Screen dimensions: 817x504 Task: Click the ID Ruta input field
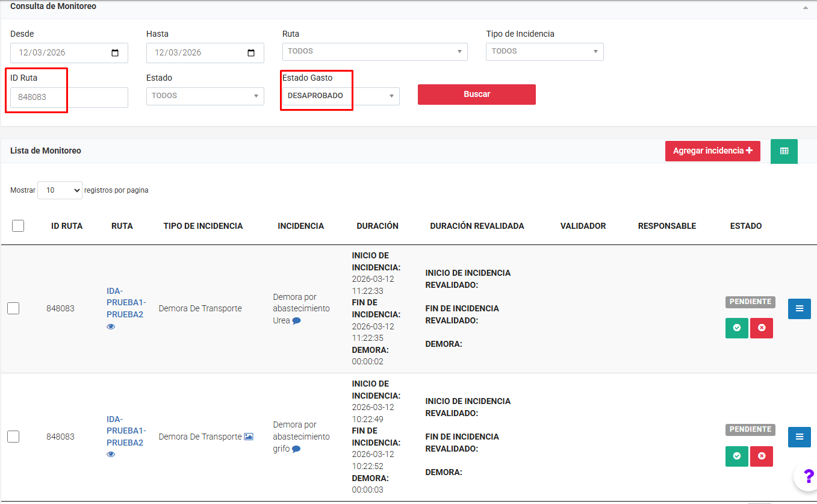click(x=69, y=97)
